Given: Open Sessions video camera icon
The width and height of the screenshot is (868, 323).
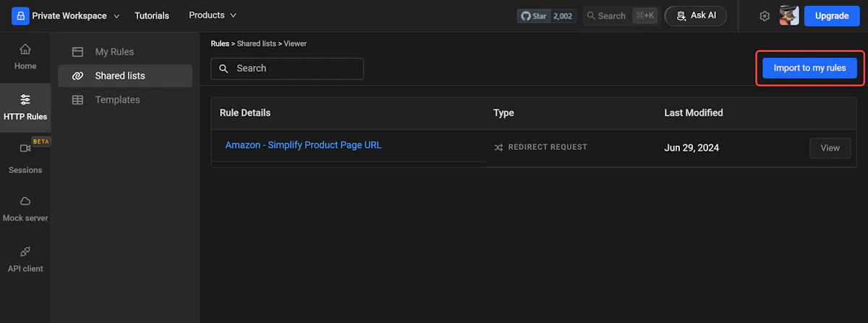Looking at the screenshot, I should 25,148.
